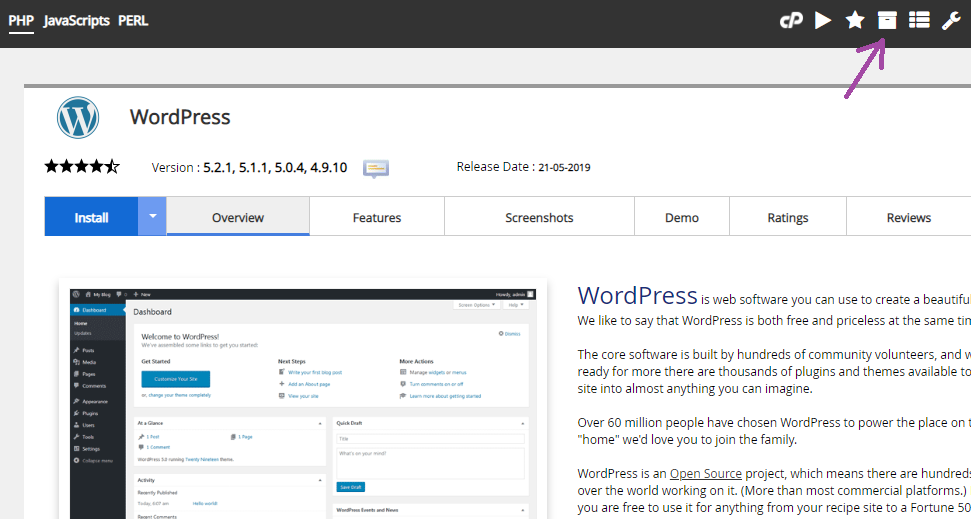Open settings with the wrench icon
The image size is (971, 519).
click(x=951, y=20)
